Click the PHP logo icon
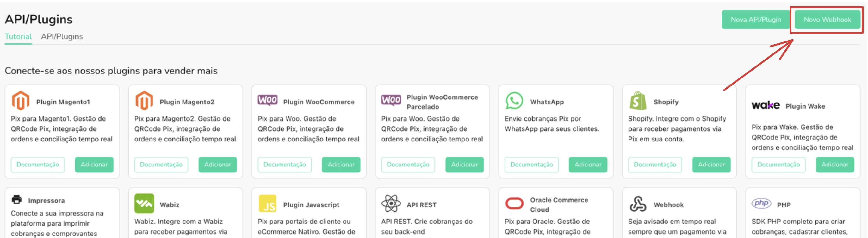The width and height of the screenshot is (868, 238). coord(761,203)
